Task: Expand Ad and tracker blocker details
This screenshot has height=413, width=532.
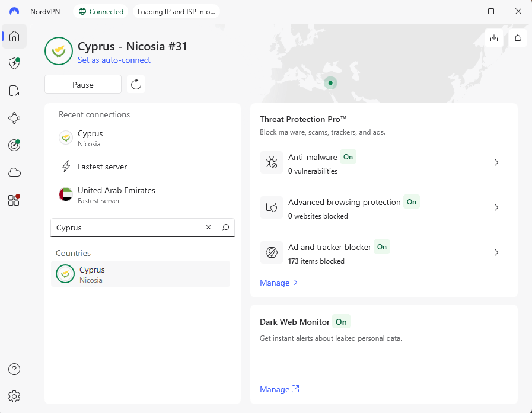Action: [x=496, y=252]
